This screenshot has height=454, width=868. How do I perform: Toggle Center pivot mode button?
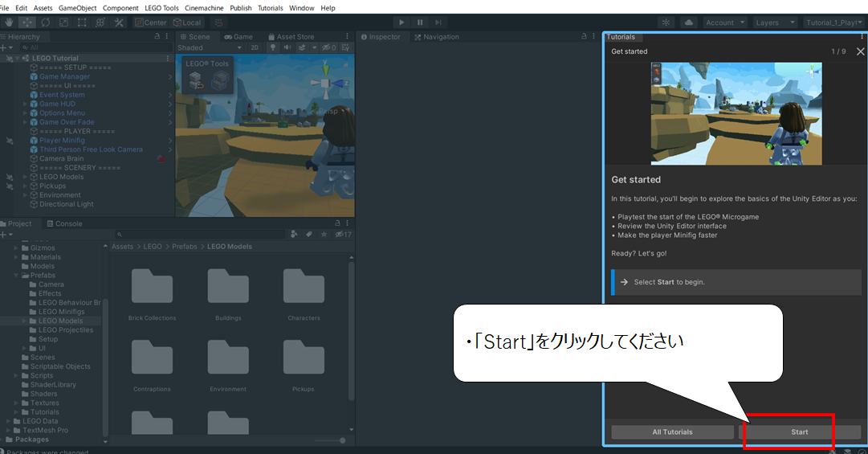(x=151, y=22)
